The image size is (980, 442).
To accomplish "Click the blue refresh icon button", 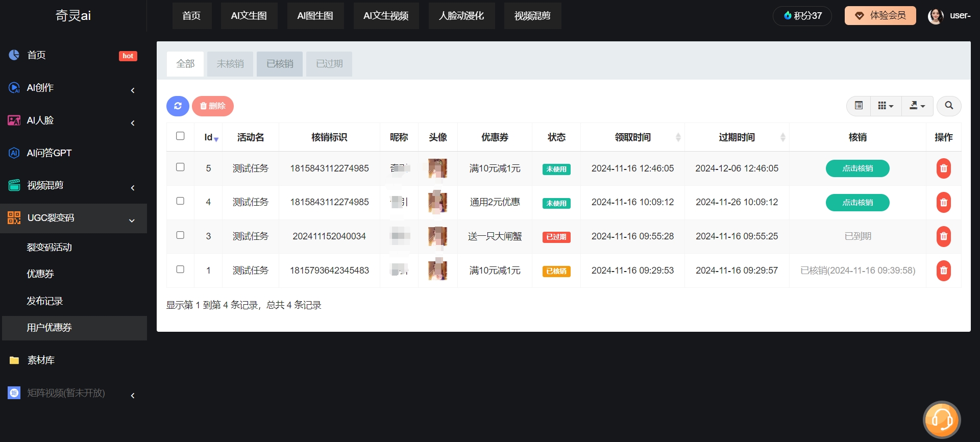I will (x=178, y=106).
